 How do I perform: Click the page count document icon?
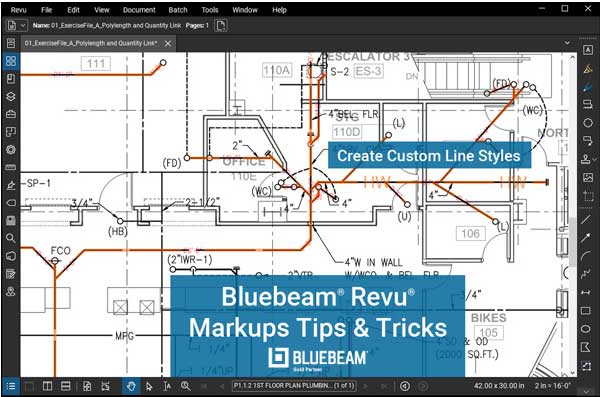click(221, 25)
